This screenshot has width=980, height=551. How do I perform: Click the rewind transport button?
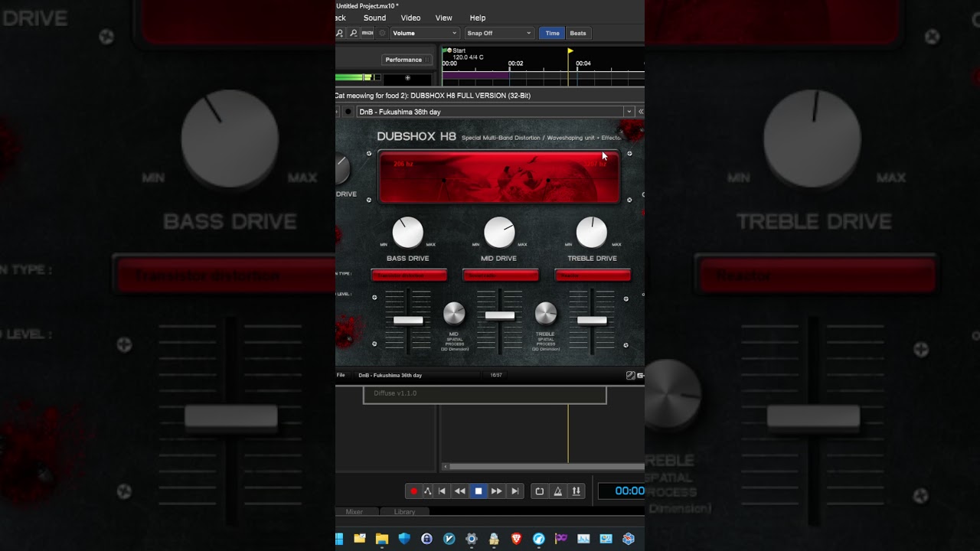coord(460,491)
